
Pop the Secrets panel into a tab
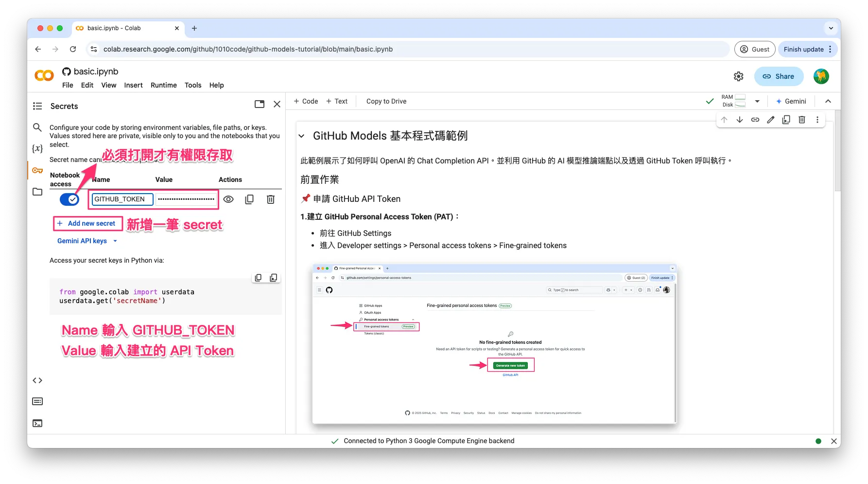click(x=260, y=104)
